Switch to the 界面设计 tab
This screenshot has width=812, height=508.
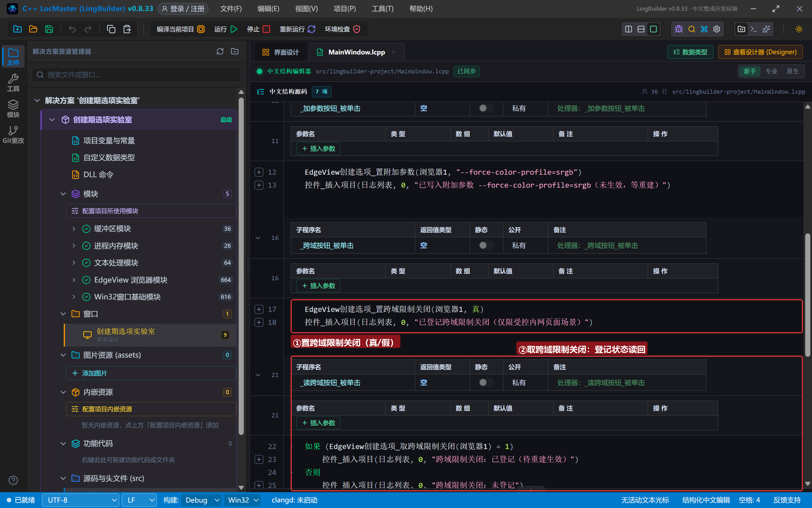[280, 52]
